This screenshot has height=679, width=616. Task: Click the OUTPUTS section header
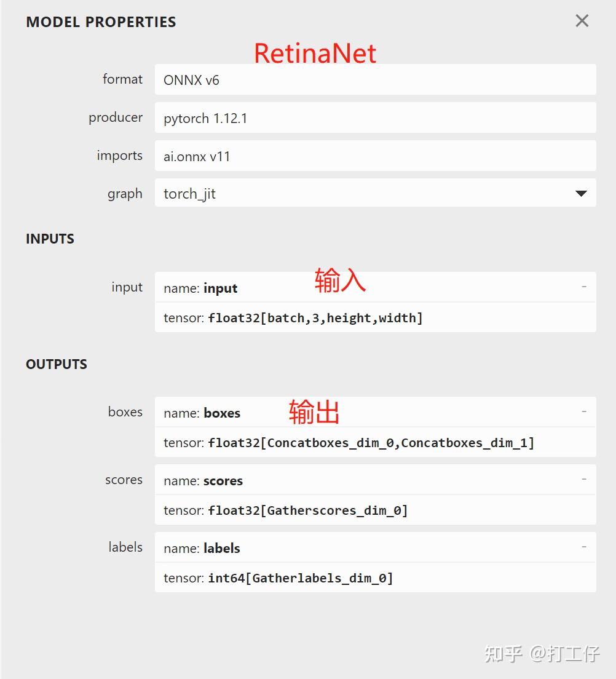pyautogui.click(x=56, y=363)
